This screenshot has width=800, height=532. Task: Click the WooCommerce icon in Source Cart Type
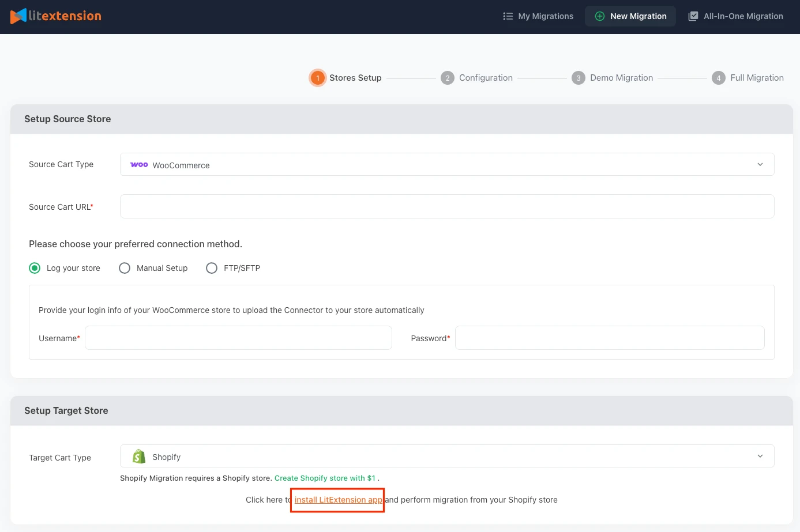point(139,164)
